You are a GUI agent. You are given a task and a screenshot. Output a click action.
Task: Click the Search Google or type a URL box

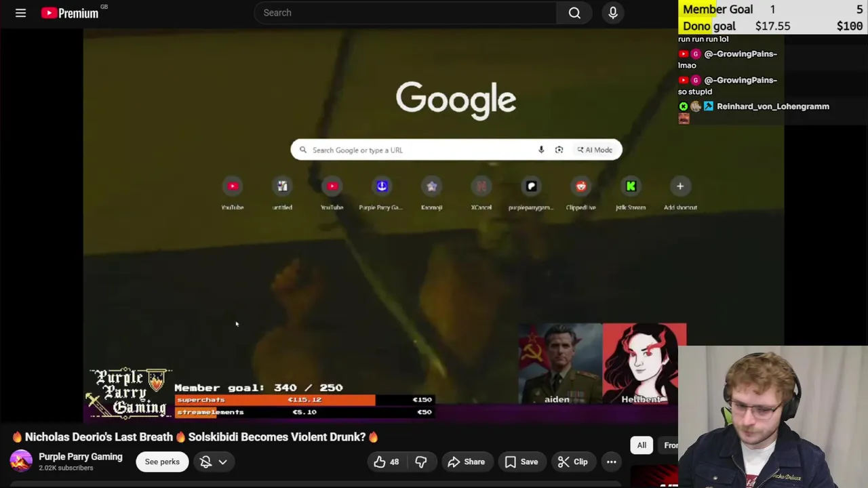(456, 150)
